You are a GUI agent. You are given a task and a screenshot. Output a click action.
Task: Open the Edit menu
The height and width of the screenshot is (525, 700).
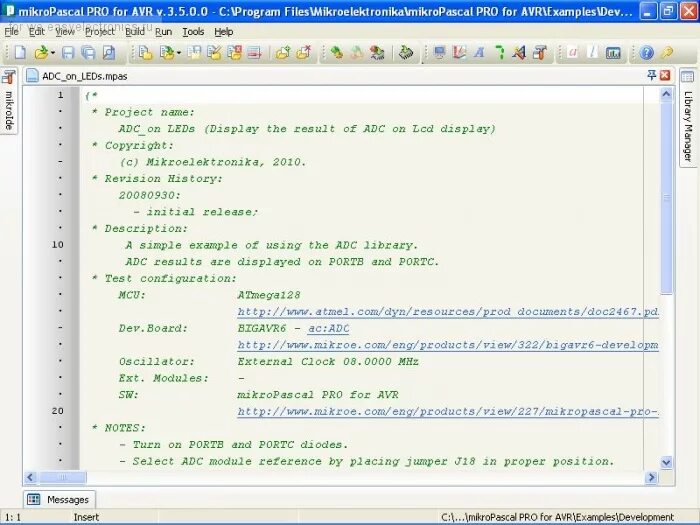pos(37,32)
